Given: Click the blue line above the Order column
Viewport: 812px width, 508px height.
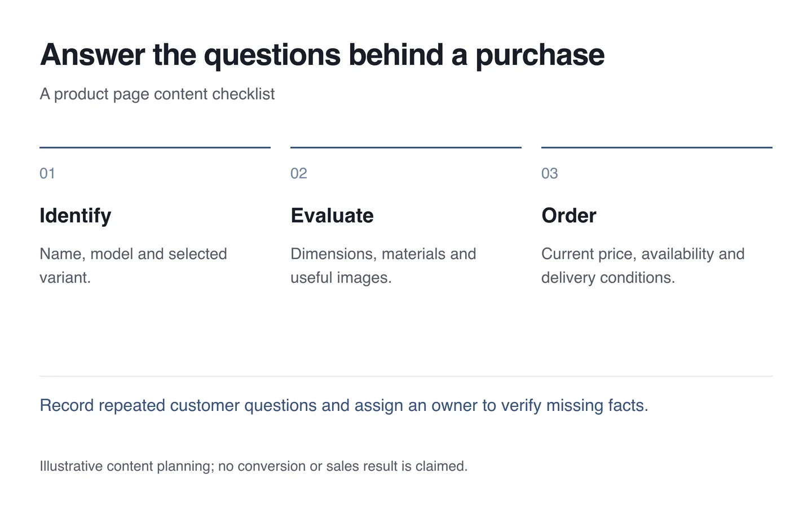Looking at the screenshot, I should tap(657, 147).
